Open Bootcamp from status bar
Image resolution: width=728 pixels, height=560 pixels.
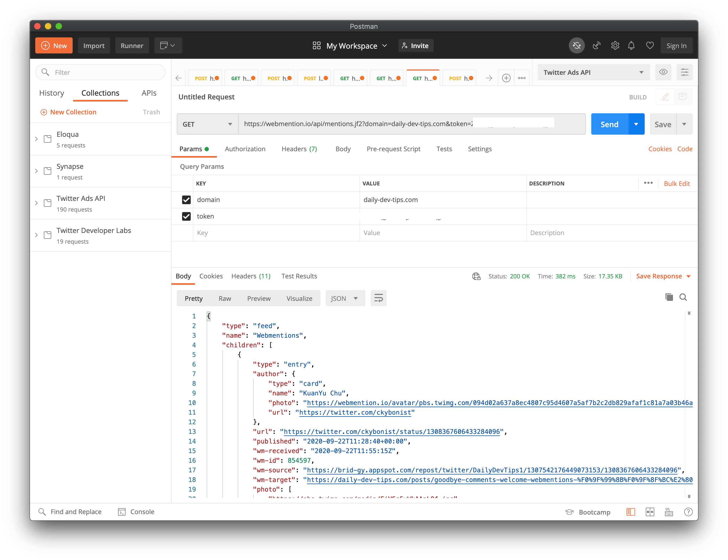(x=588, y=512)
